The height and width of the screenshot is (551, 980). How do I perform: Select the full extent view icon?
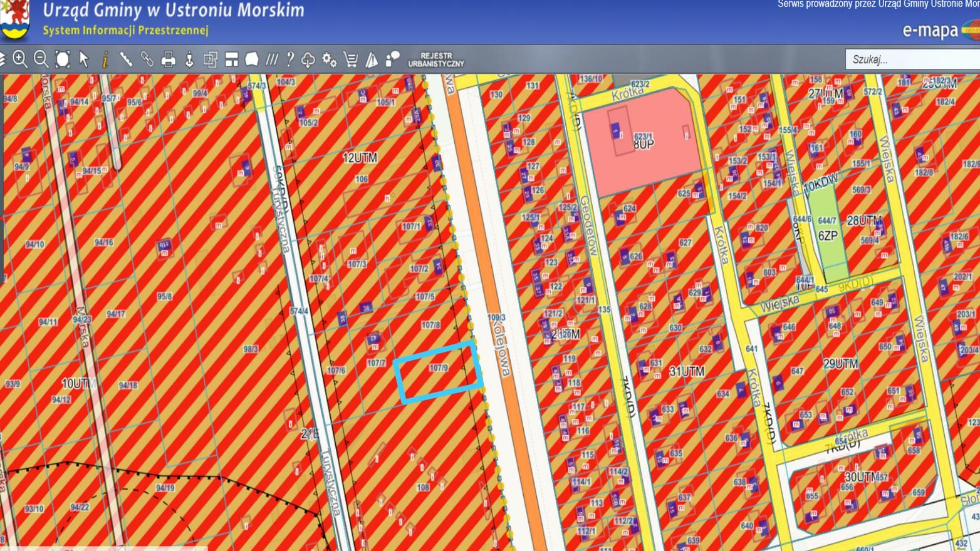pos(63,59)
